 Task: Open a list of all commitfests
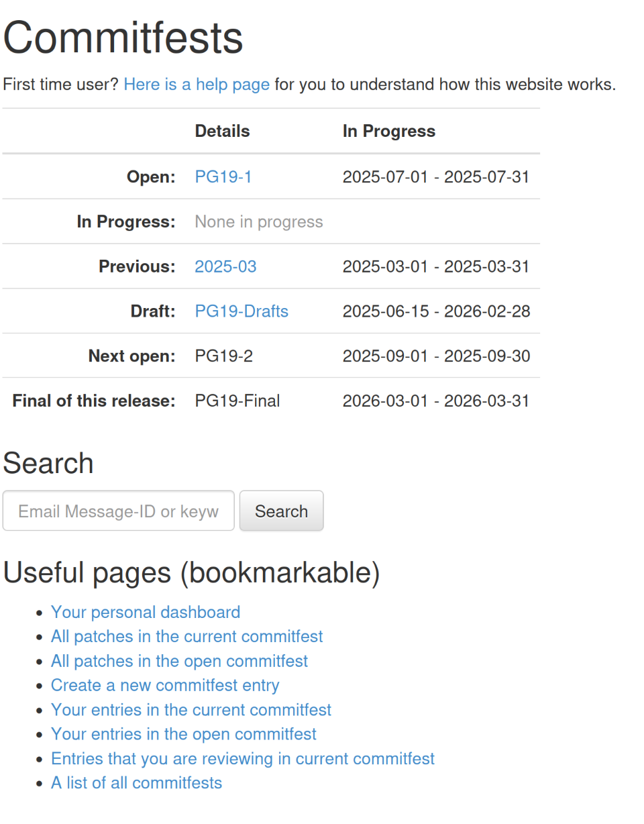pyautogui.click(x=136, y=783)
